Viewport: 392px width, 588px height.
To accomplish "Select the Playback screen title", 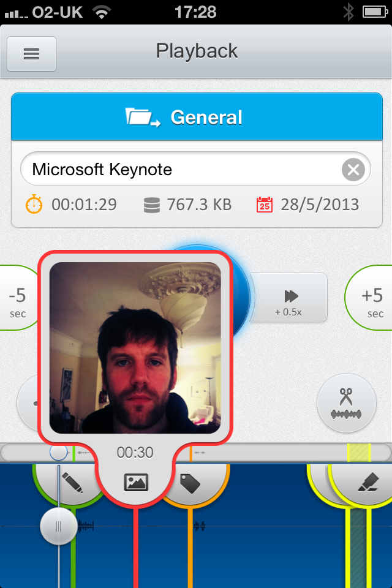I will (x=196, y=51).
